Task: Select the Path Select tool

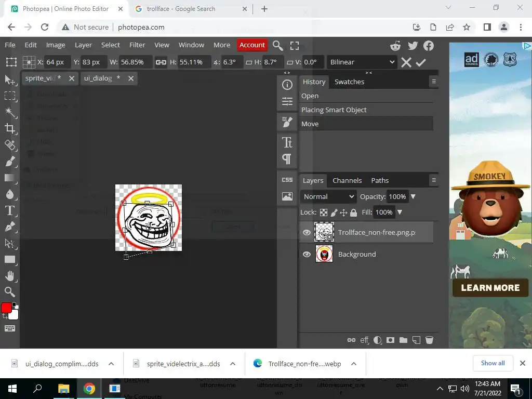Action: [x=10, y=243]
